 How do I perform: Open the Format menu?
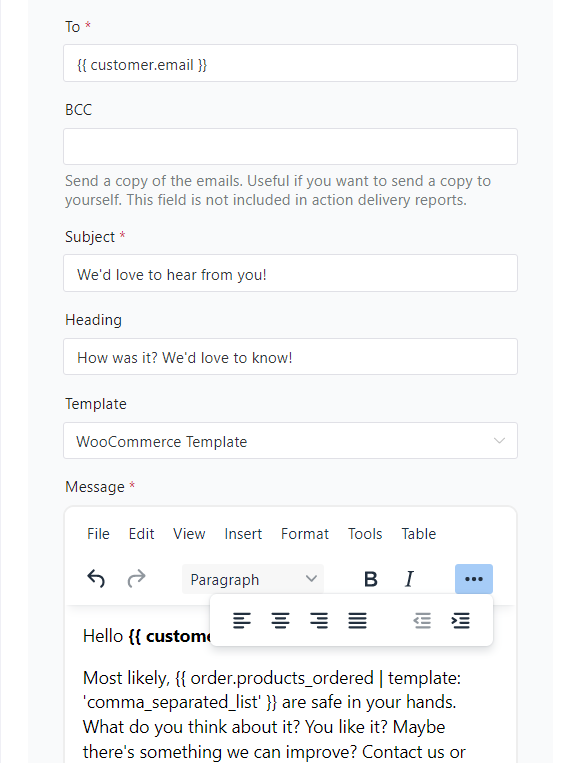[305, 534]
